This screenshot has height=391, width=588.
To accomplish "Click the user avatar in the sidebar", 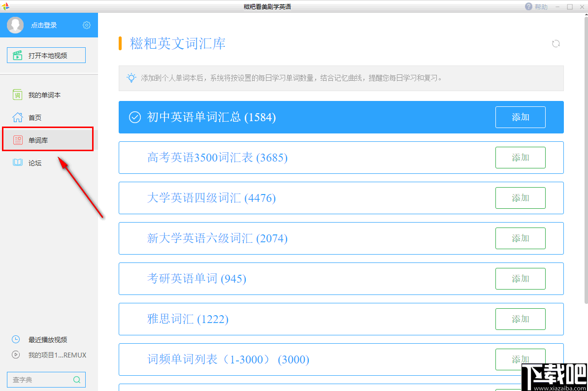I will click(x=15, y=25).
